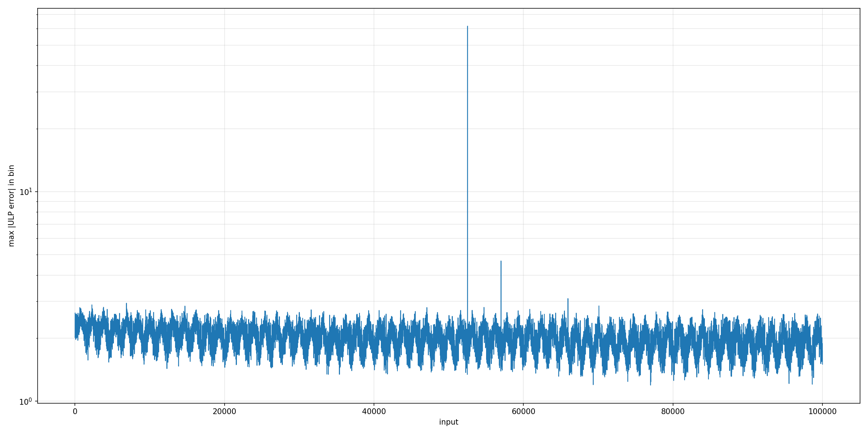
Task: Click where the 10^1 gridline crosses the tallest spike
Action: (467, 192)
